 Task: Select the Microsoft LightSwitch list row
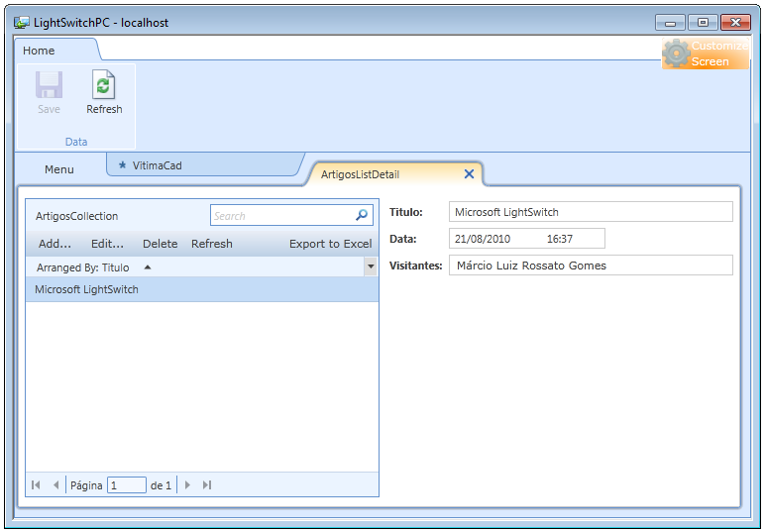coord(202,289)
